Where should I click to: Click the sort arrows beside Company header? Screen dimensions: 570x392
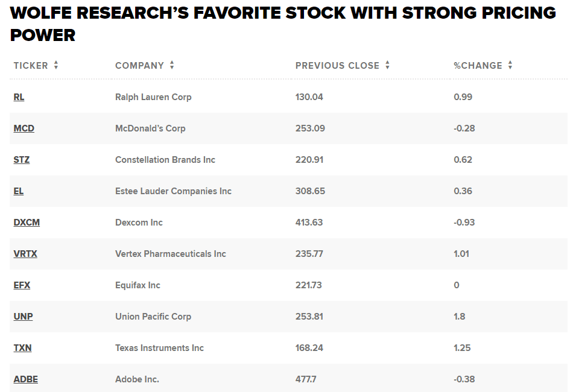[x=172, y=65]
